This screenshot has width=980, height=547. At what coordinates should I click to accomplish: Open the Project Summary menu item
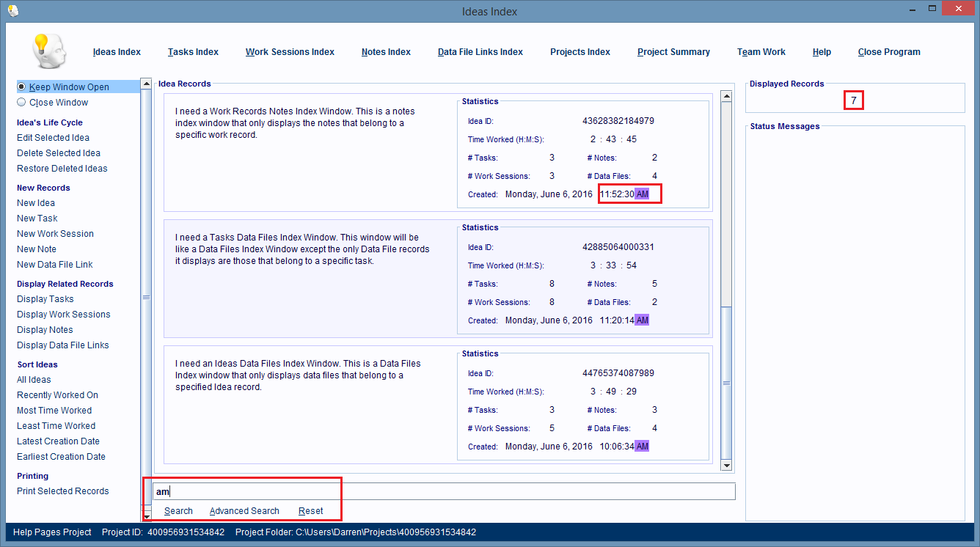pos(673,52)
